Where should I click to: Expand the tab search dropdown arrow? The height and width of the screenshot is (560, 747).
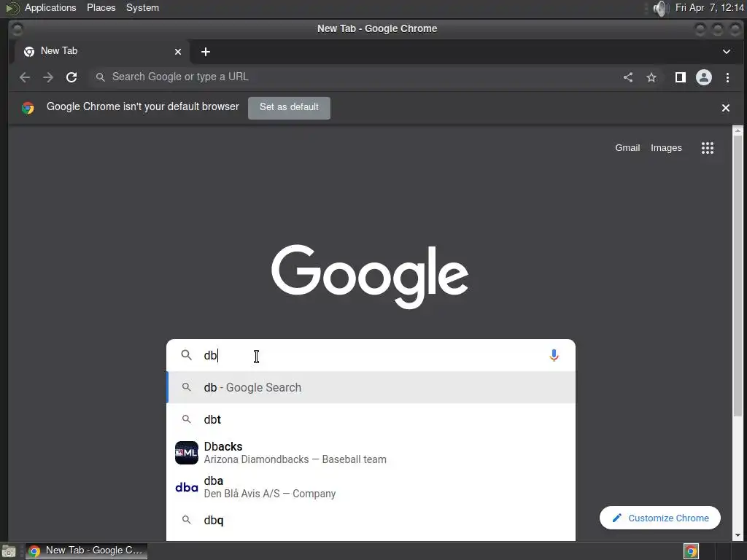[x=727, y=52]
